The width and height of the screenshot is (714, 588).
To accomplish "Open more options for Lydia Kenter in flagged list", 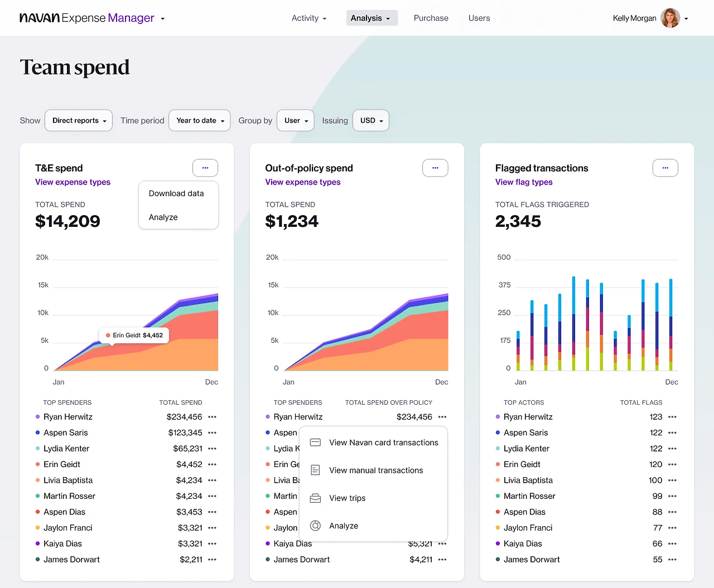I will (672, 449).
